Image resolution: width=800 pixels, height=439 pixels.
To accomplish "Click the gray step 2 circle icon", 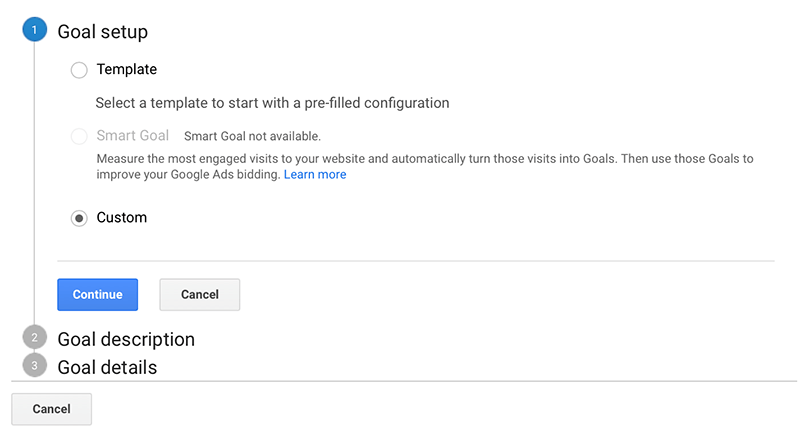I will (34, 338).
